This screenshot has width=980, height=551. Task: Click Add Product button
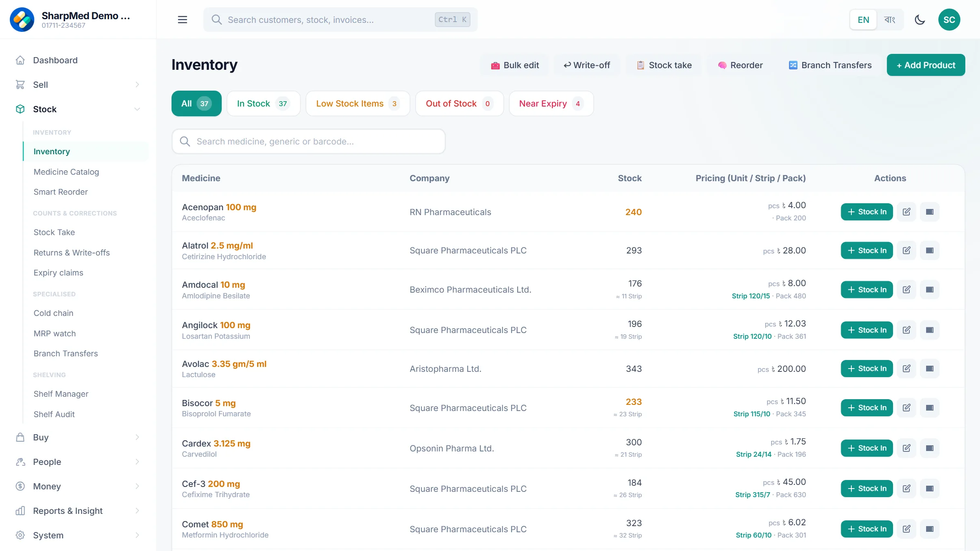coord(926,65)
